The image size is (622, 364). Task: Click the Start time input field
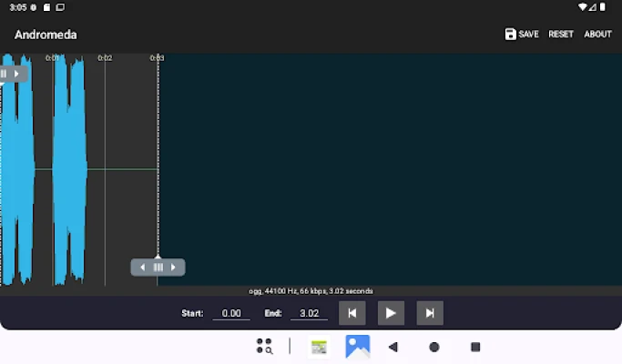(230, 313)
